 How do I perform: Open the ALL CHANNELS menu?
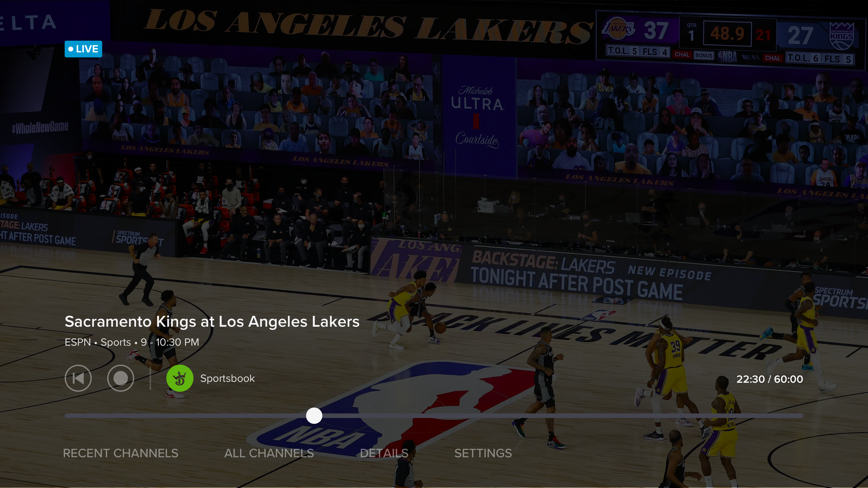pyautogui.click(x=269, y=453)
